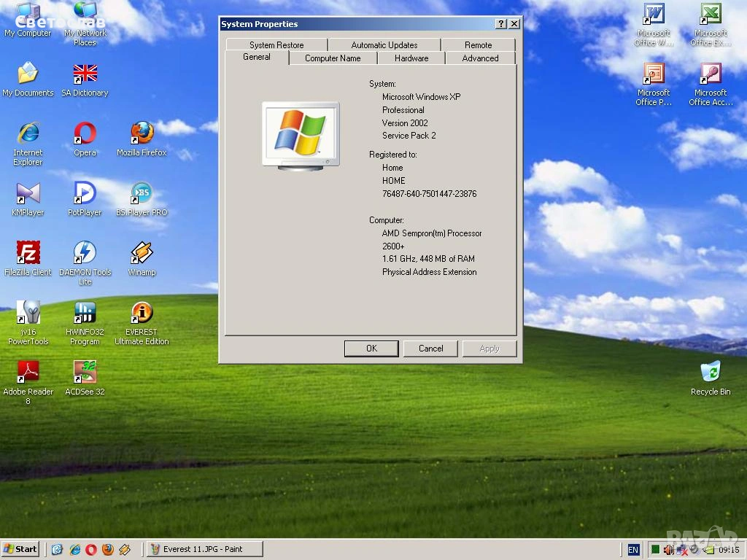
Task: Select the DAEMON Tools Lite icon
Action: pos(85,253)
